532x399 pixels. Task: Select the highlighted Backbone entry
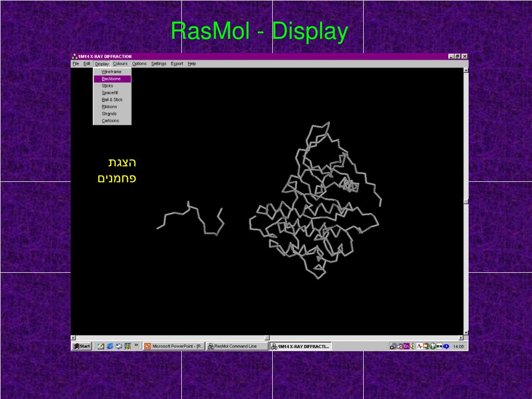[x=112, y=79]
